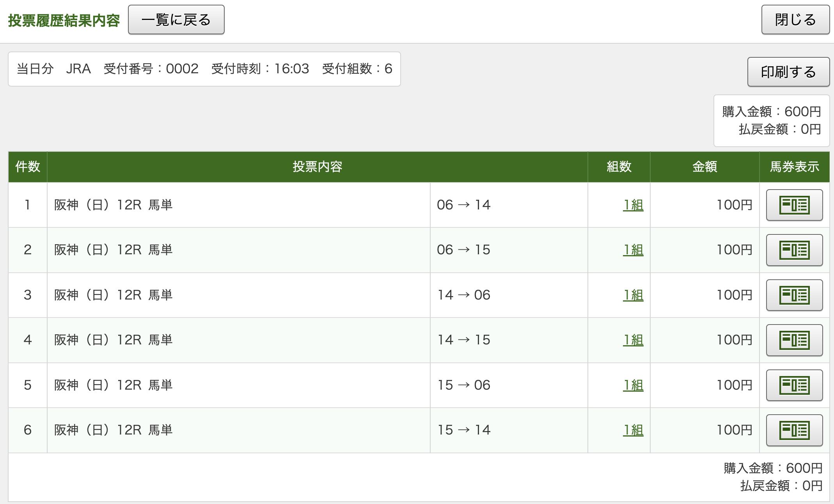Open 1組 link in row 3
The image size is (834, 504).
click(633, 295)
